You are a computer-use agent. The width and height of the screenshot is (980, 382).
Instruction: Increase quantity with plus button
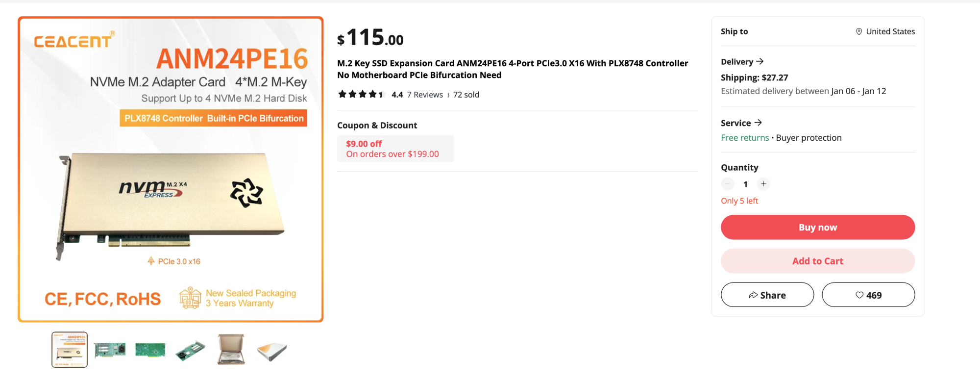[x=763, y=184]
